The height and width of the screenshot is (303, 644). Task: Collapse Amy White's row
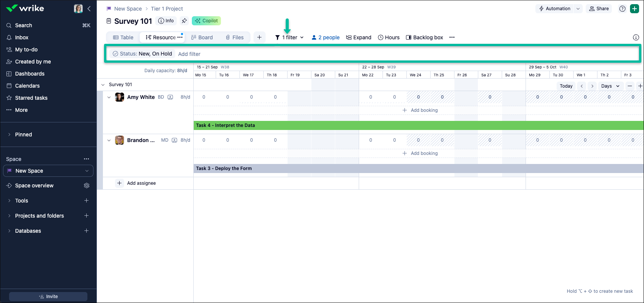coord(109,97)
